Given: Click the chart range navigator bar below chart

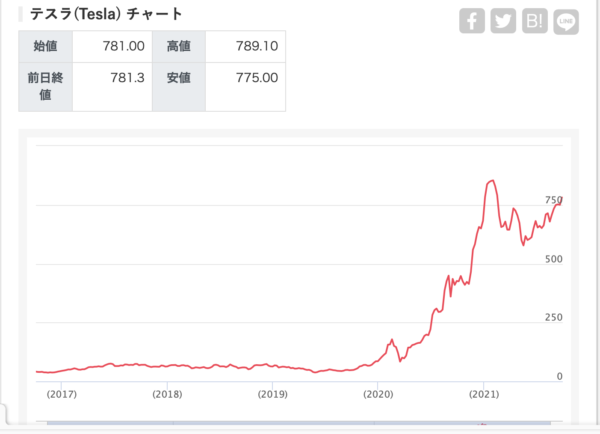Looking at the screenshot, I should click(300, 426).
